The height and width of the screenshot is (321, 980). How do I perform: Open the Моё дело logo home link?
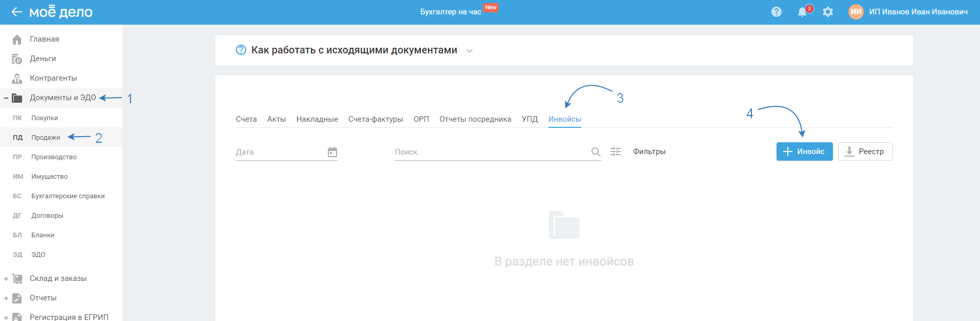point(61,12)
